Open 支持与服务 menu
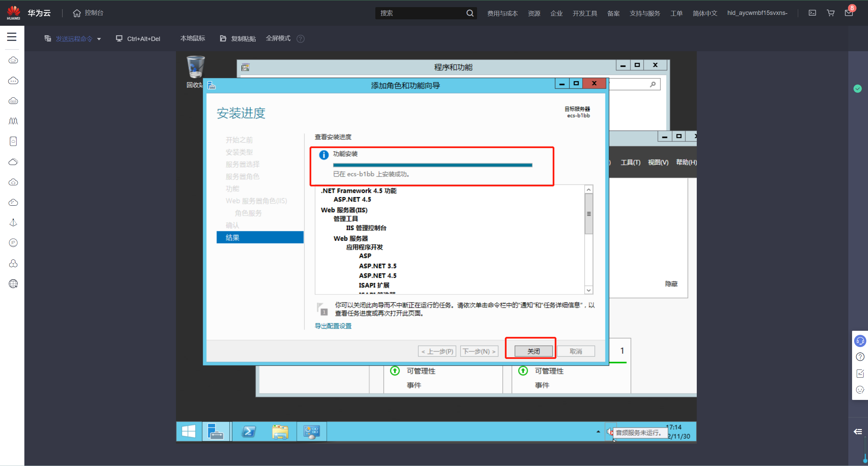This screenshot has height=466, width=868. pos(645,13)
